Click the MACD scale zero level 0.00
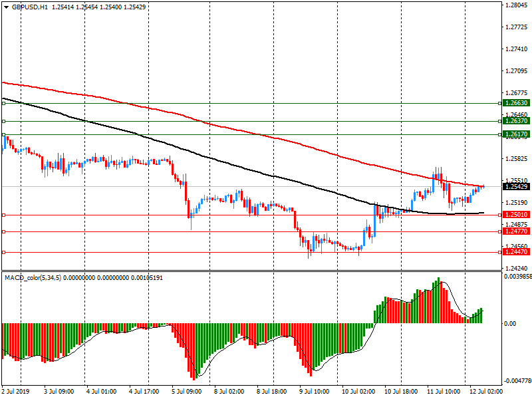The width and height of the screenshot is (532, 399). tap(510, 324)
